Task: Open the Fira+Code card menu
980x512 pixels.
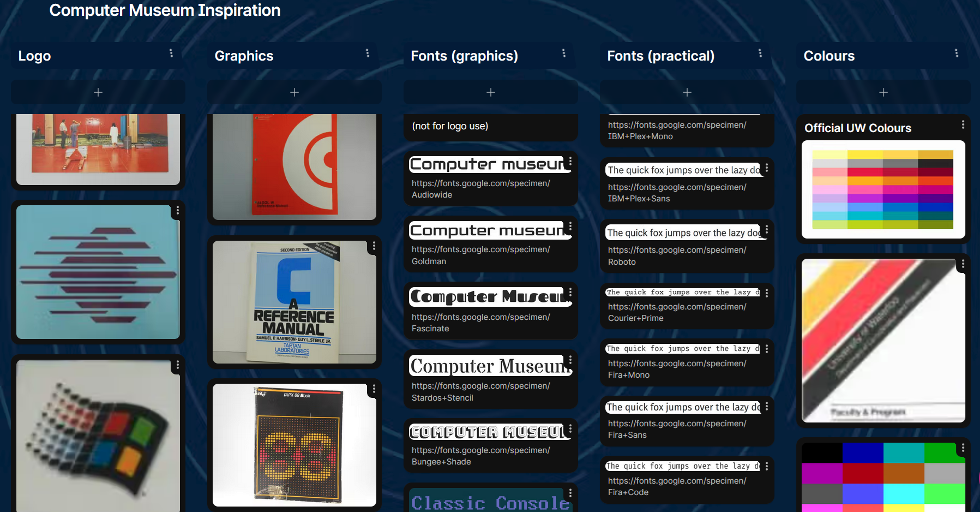Action: pos(766,466)
